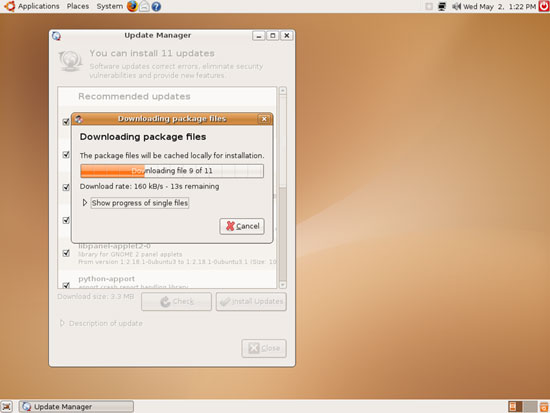Launch the Evolution mail icon in top panel
550x413 pixels.
click(144, 6)
